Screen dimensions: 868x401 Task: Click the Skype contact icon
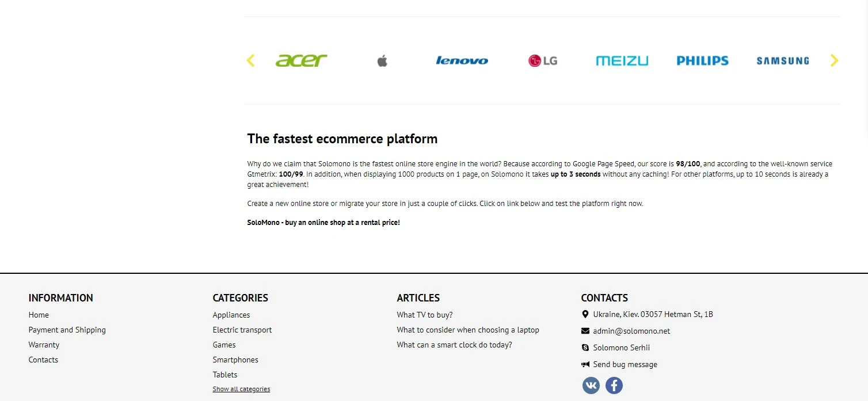[x=585, y=347]
